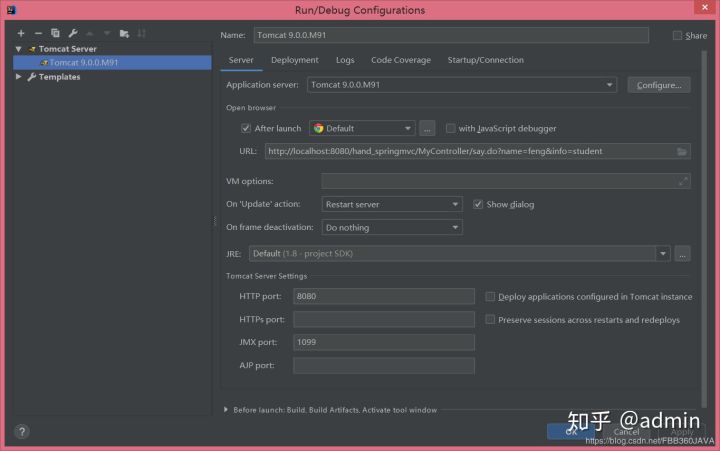
Task: Enable with JavaScript debugger checkbox
Action: click(x=450, y=128)
